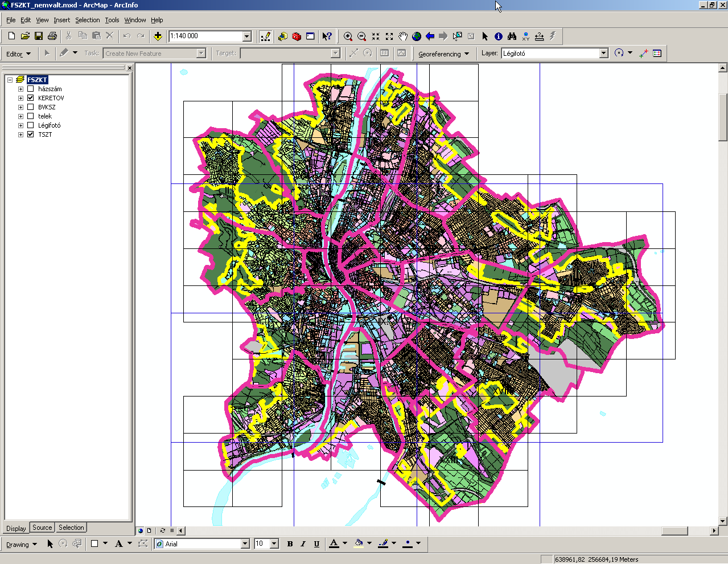Click the Fill Color bucket swatch

pyautogui.click(x=359, y=544)
